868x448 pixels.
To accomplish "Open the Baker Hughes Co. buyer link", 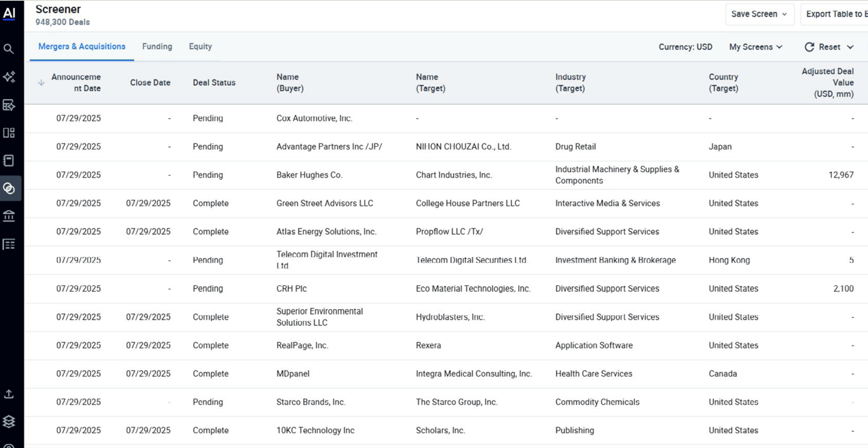I will [x=309, y=175].
